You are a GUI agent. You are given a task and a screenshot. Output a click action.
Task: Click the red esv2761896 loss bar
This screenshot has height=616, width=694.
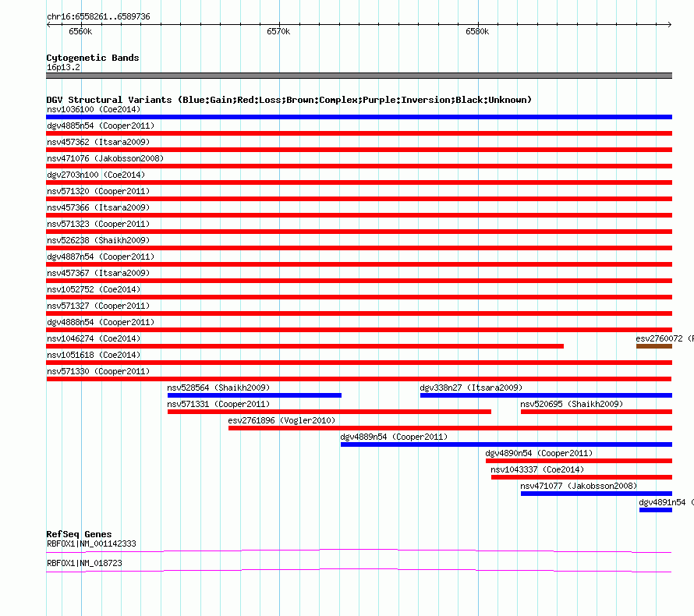click(x=450, y=428)
